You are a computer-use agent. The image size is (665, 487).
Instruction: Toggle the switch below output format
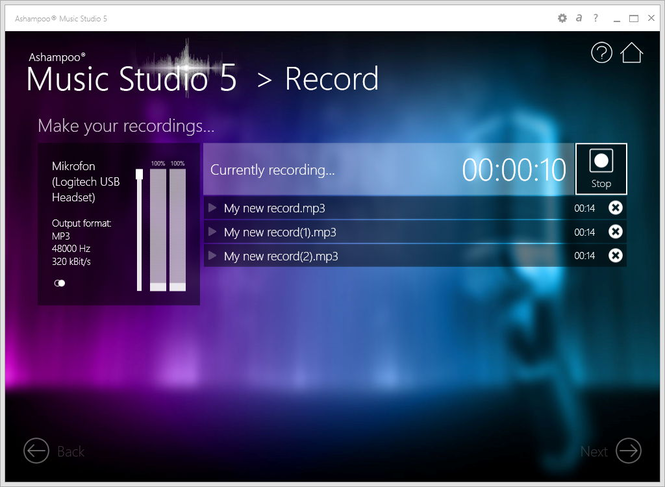(60, 283)
